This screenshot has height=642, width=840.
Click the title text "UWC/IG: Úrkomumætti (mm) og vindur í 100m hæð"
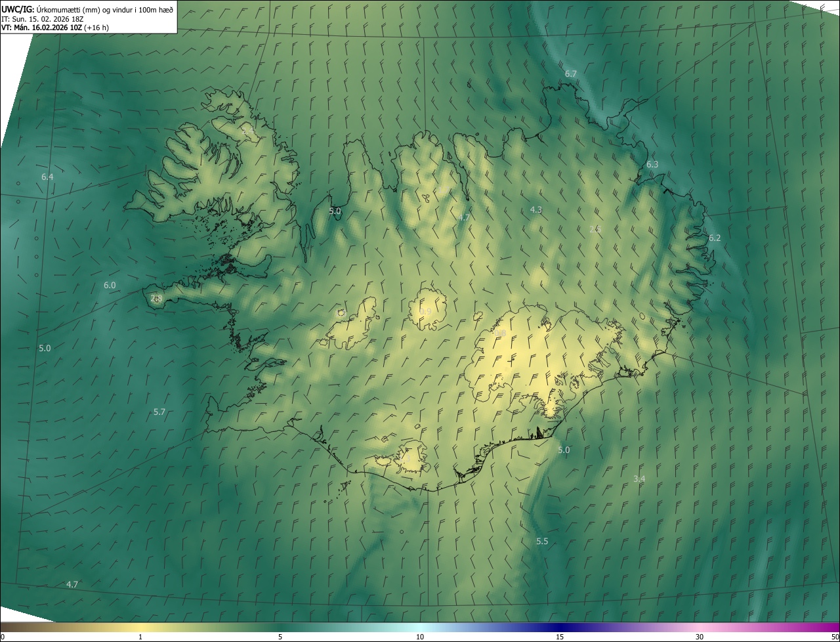click(87, 9)
